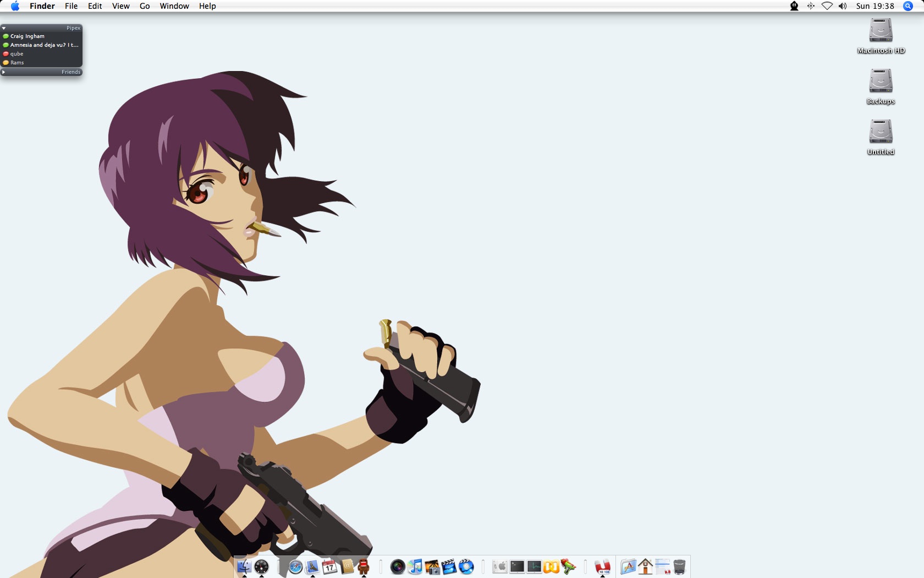Launch iTunes from the dock
Screen dimensions: 924x578
tap(415, 566)
